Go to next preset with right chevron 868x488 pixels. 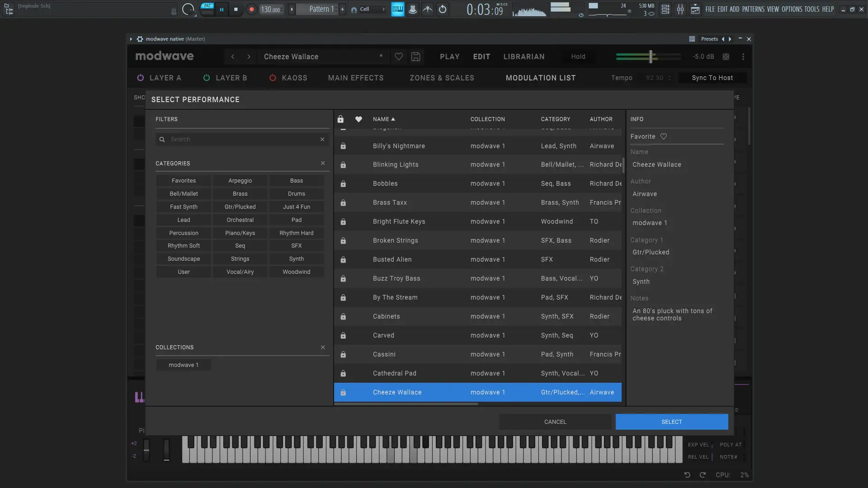[249, 56]
